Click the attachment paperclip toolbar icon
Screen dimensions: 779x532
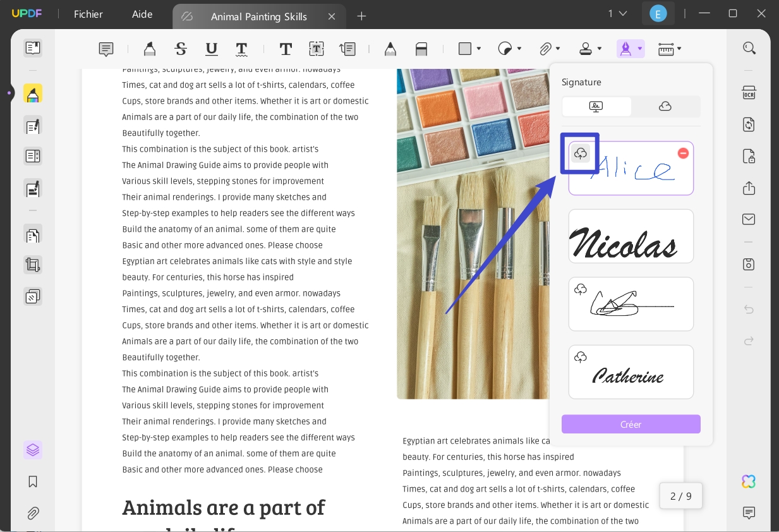(545, 49)
